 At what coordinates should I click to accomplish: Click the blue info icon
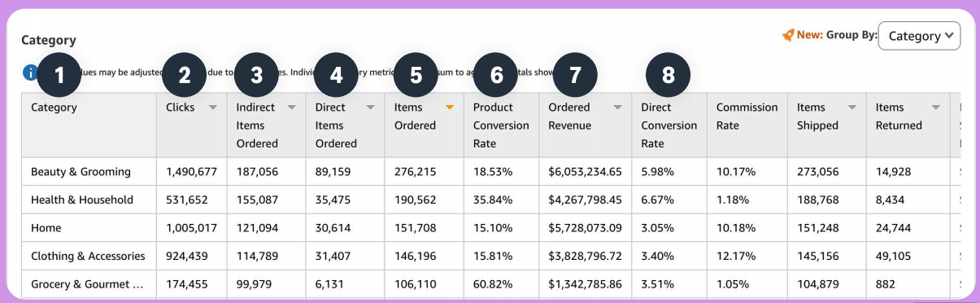(x=30, y=72)
